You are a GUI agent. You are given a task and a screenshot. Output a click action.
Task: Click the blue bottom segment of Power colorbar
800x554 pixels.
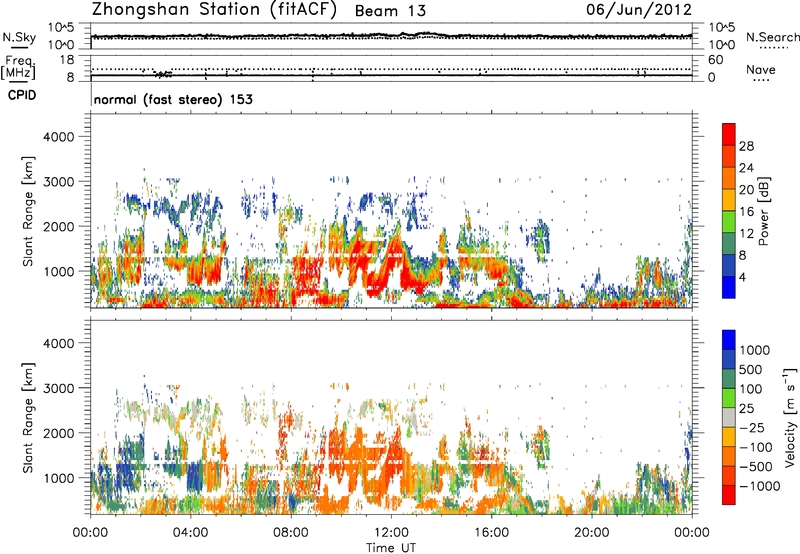tap(729, 287)
